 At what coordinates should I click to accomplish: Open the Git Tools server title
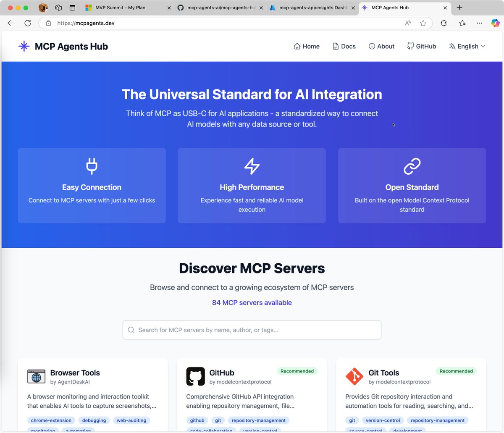[383, 373]
